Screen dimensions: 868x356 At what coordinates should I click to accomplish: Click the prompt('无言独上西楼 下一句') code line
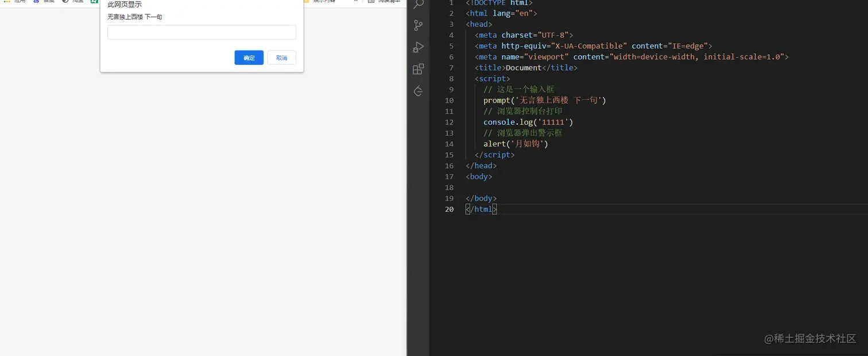click(545, 100)
